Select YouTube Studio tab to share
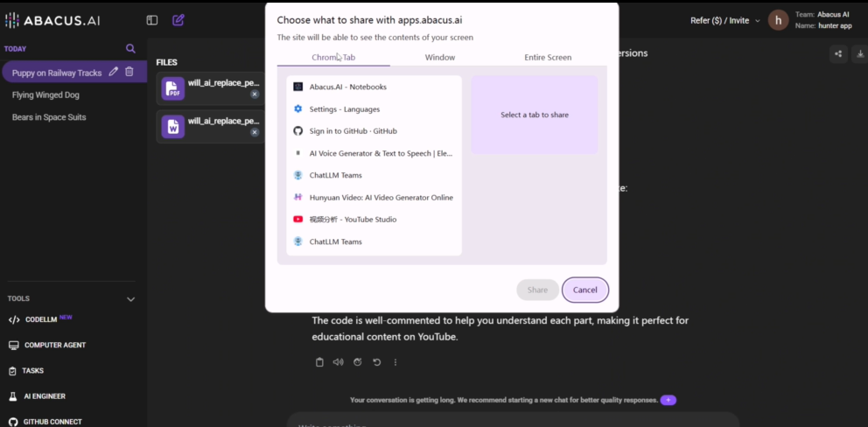 374,220
